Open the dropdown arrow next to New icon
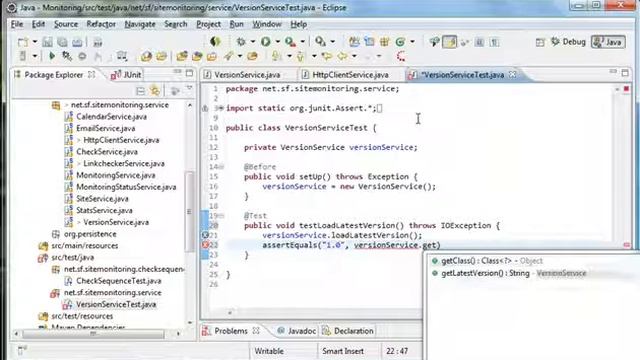The width and height of the screenshot is (640, 360). (35, 42)
